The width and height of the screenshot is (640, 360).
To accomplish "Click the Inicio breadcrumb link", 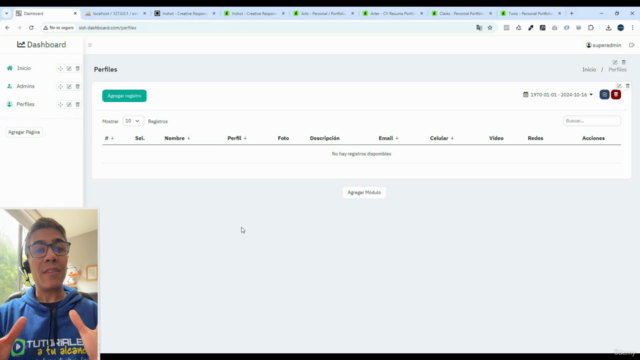I will click(x=589, y=70).
